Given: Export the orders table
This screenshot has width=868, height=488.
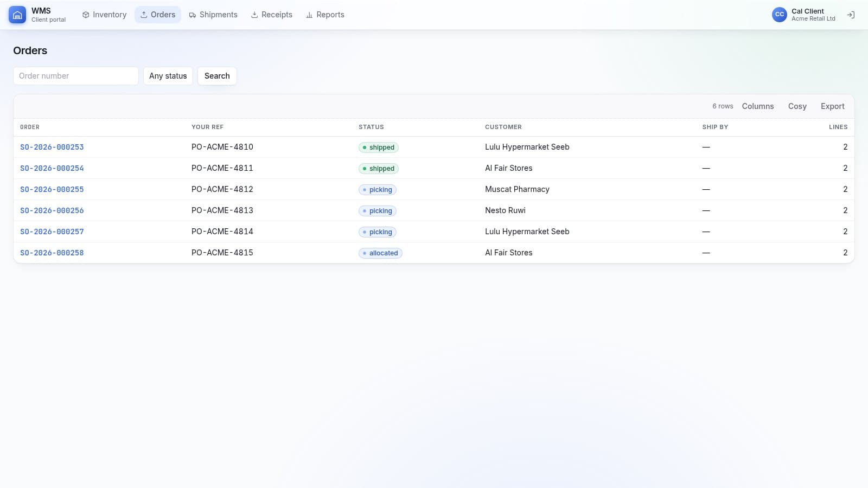Looking at the screenshot, I should coord(833,106).
